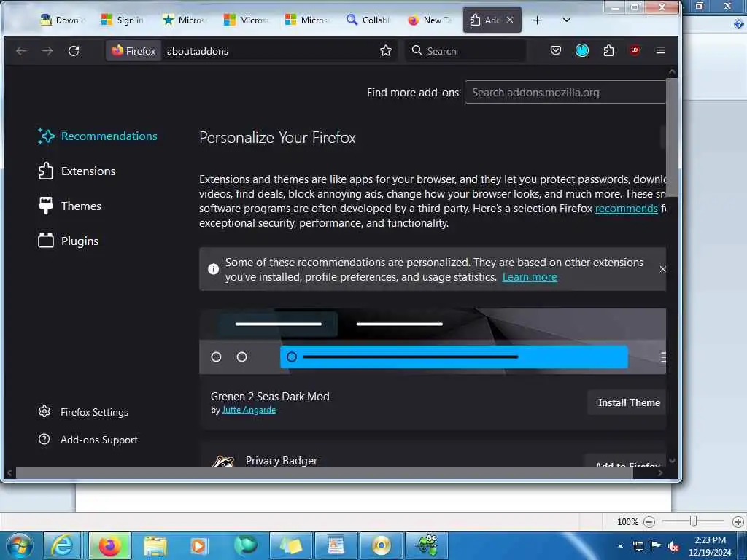Click the Firefox taskbar icon
This screenshot has width=747, height=560.
pyautogui.click(x=109, y=545)
